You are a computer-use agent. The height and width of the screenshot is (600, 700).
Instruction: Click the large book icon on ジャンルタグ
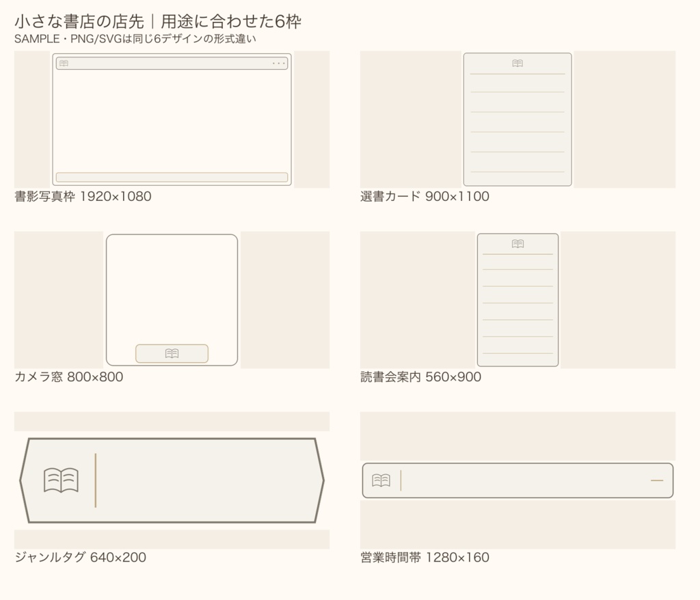point(61,480)
